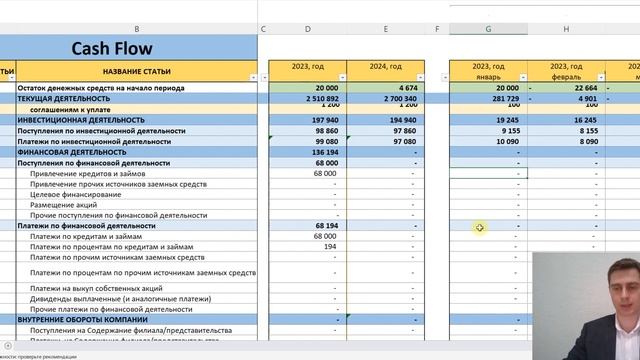Select 'Платежи по финансовой деятельности' row label
This screenshot has height=360, width=640.
[x=137, y=226]
